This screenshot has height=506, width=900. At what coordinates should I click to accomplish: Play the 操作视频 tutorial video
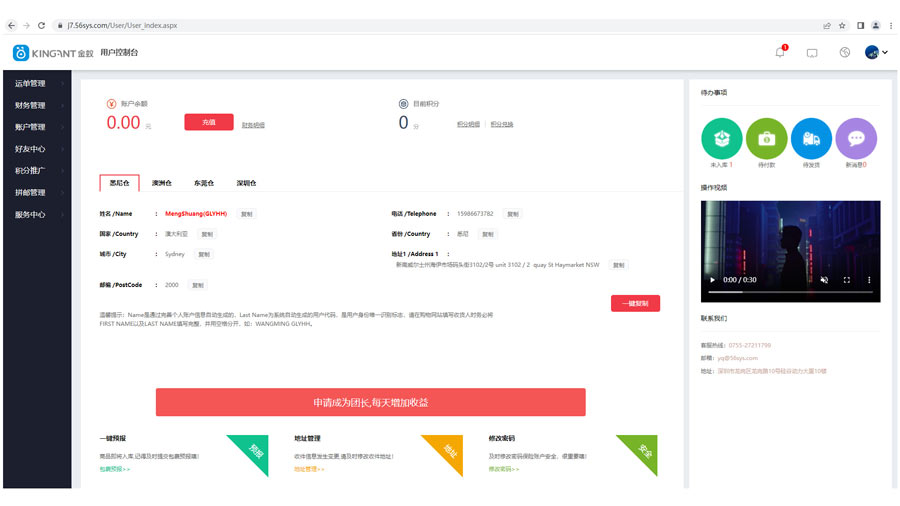tap(713, 280)
